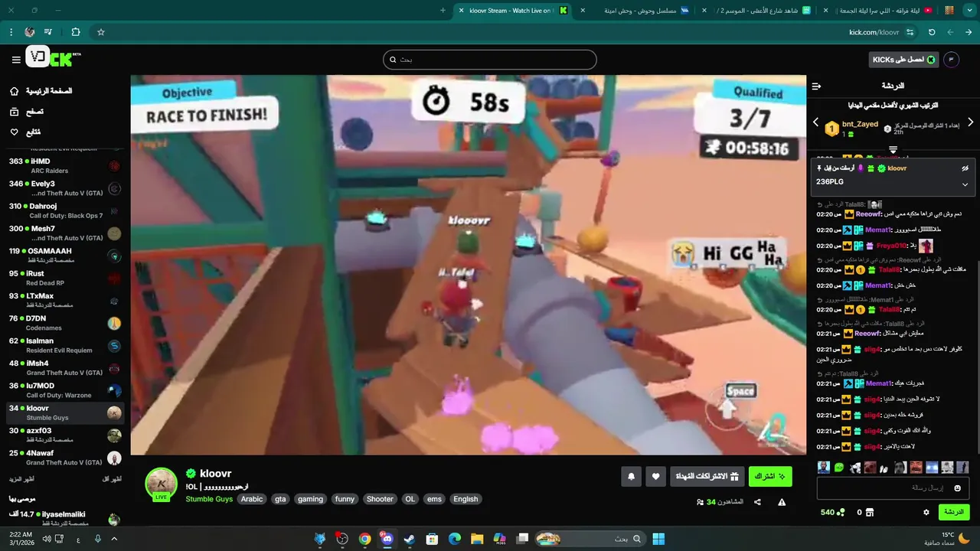The height and width of the screenshot is (551, 980).
Task: Click the Get KICKs button
Action: coord(903,60)
